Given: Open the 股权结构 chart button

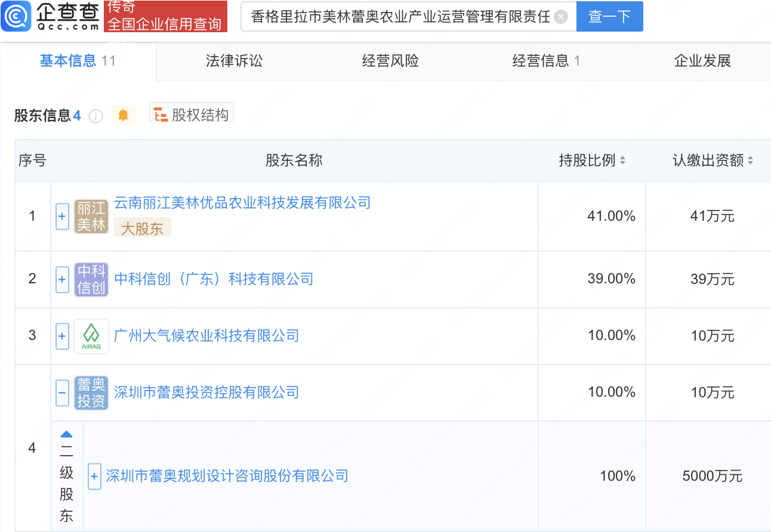Looking at the screenshot, I should [x=192, y=114].
